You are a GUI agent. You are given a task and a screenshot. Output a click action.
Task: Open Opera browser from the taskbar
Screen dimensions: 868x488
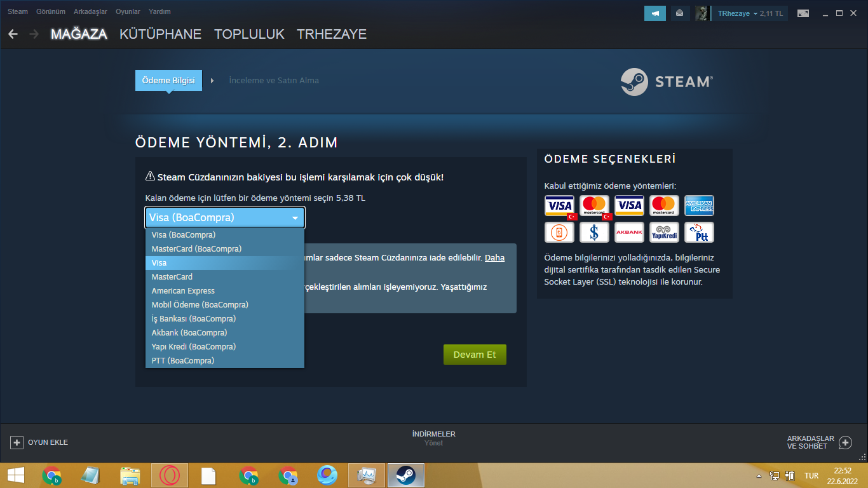[170, 475]
